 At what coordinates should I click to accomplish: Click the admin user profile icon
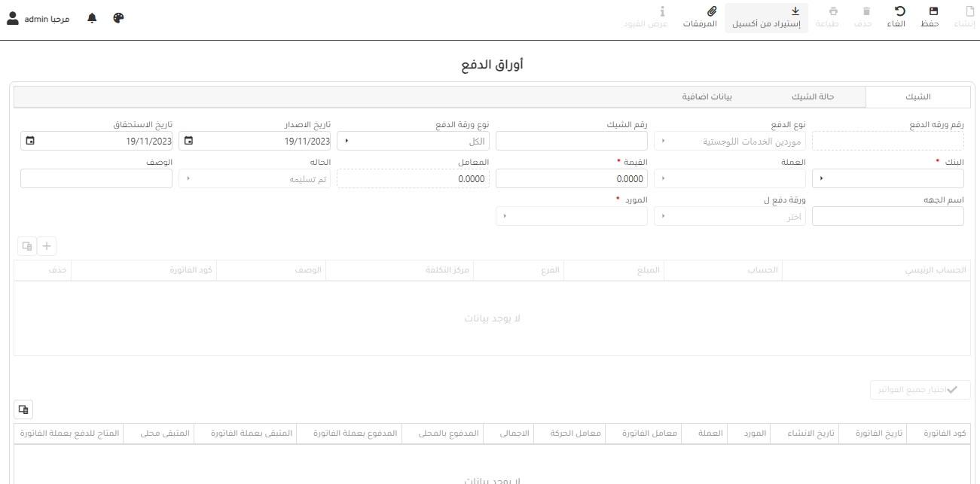pos(13,18)
